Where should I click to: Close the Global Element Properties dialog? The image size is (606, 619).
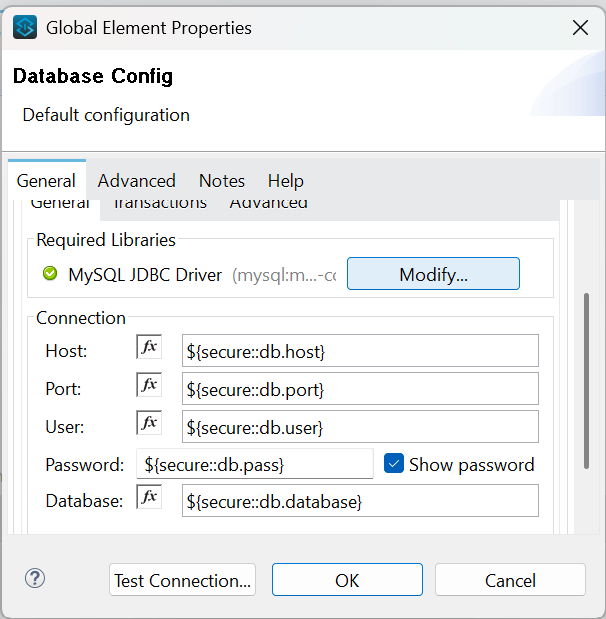578,28
